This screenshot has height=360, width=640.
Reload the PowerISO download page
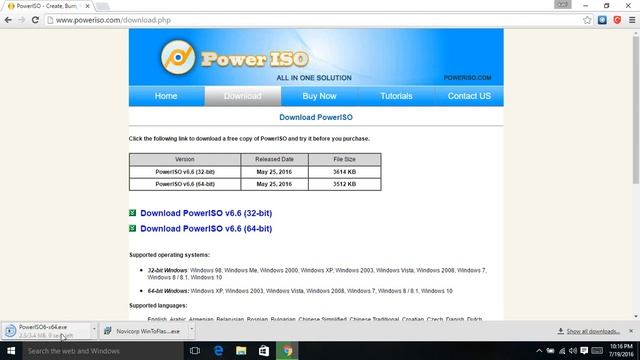click(x=36, y=20)
